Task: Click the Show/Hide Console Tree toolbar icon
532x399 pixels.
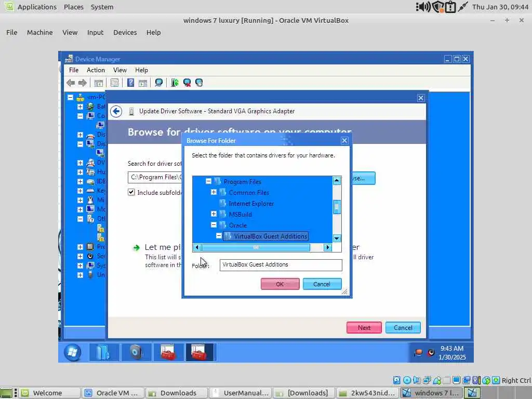Action: coord(98,83)
